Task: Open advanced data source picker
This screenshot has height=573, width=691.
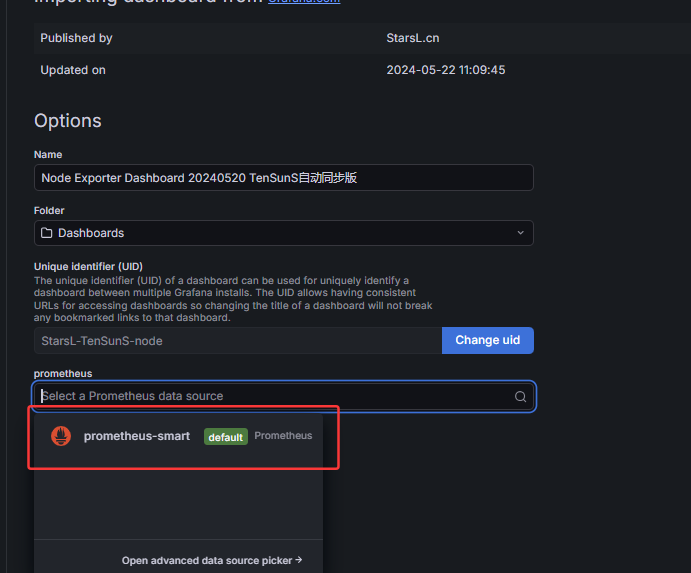Action: click(x=212, y=560)
